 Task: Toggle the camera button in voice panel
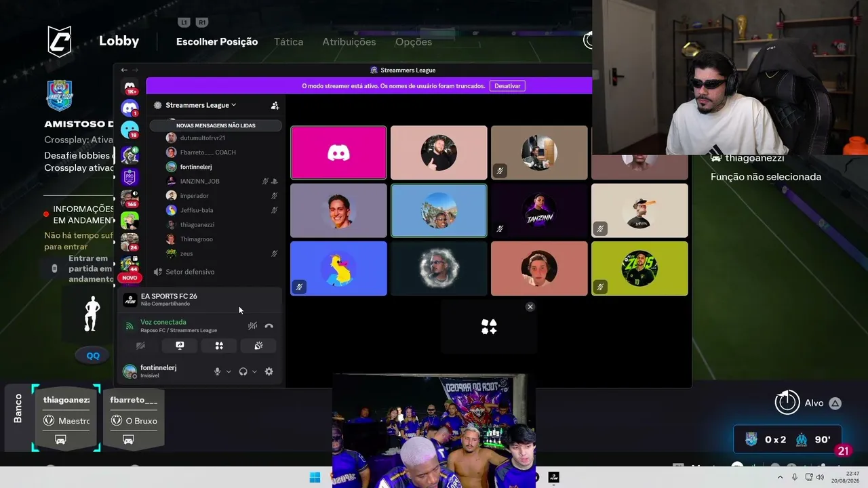(140, 346)
